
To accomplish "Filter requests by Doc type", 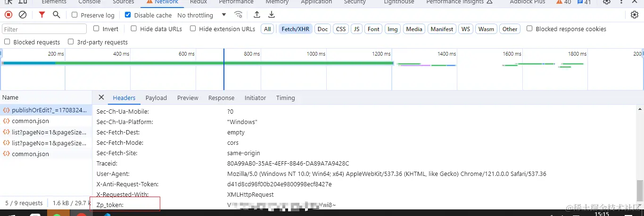I will click(x=323, y=29).
